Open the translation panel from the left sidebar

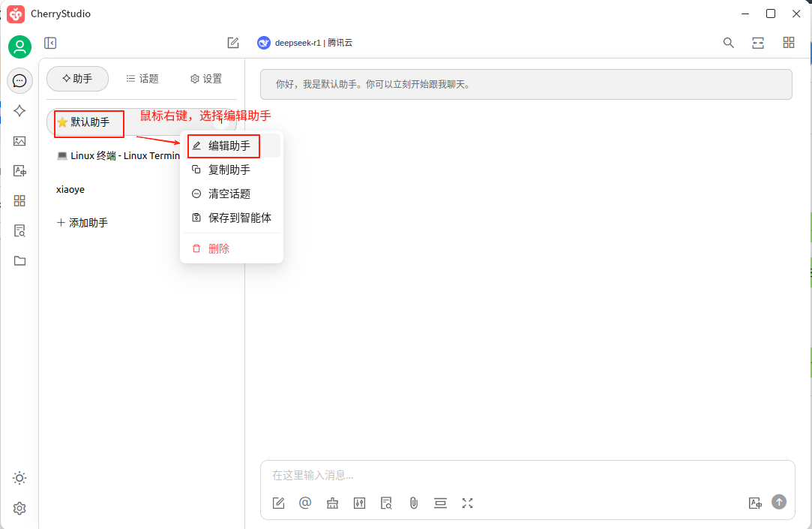click(19, 170)
